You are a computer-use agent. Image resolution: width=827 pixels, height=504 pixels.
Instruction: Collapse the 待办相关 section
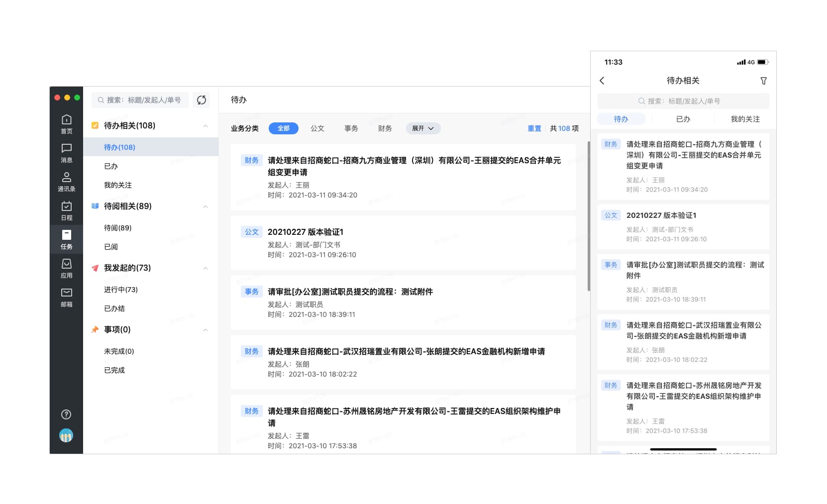[x=206, y=126]
